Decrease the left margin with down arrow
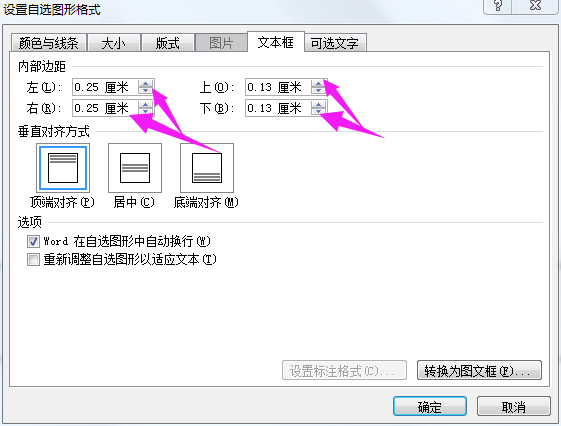 tap(145, 90)
